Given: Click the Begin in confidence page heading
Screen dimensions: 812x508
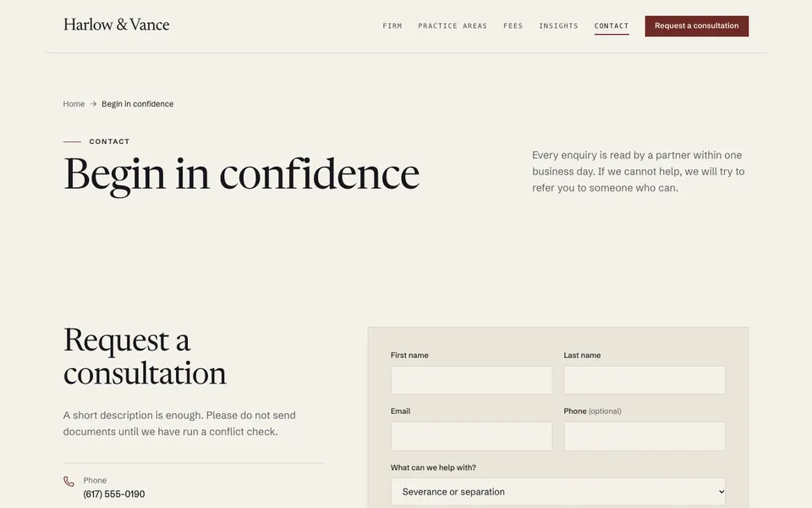Looking at the screenshot, I should pyautogui.click(x=241, y=174).
